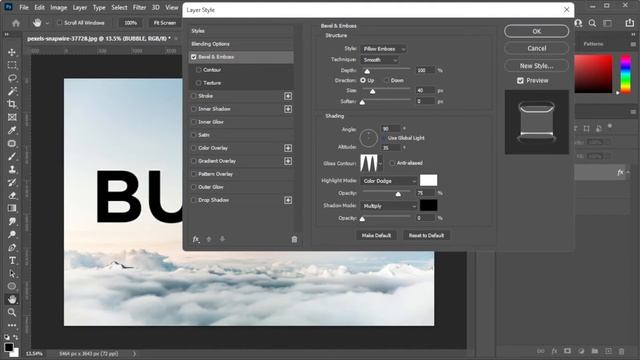Open the File menu
This screenshot has height=360, width=640.
click(24, 7)
